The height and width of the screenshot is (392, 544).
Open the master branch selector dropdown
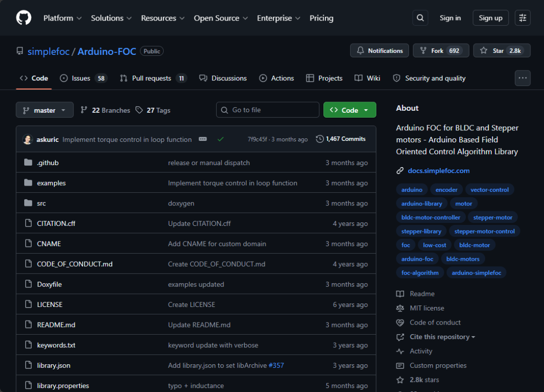45,110
